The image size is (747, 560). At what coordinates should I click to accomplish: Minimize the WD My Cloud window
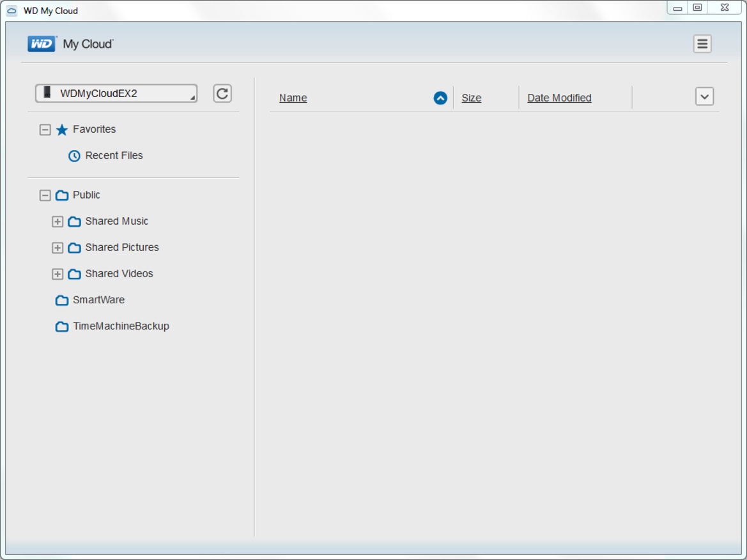[677, 8]
